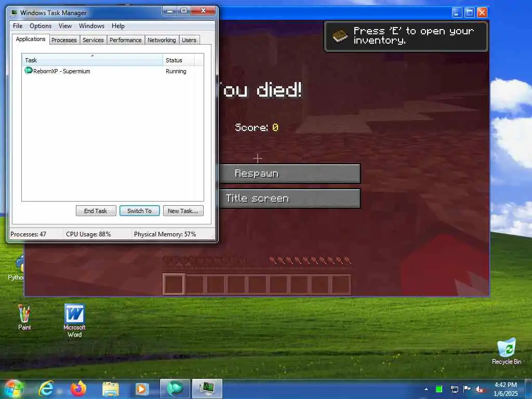Maximize the Minecraft browser window
532x399 pixels.
470,12
